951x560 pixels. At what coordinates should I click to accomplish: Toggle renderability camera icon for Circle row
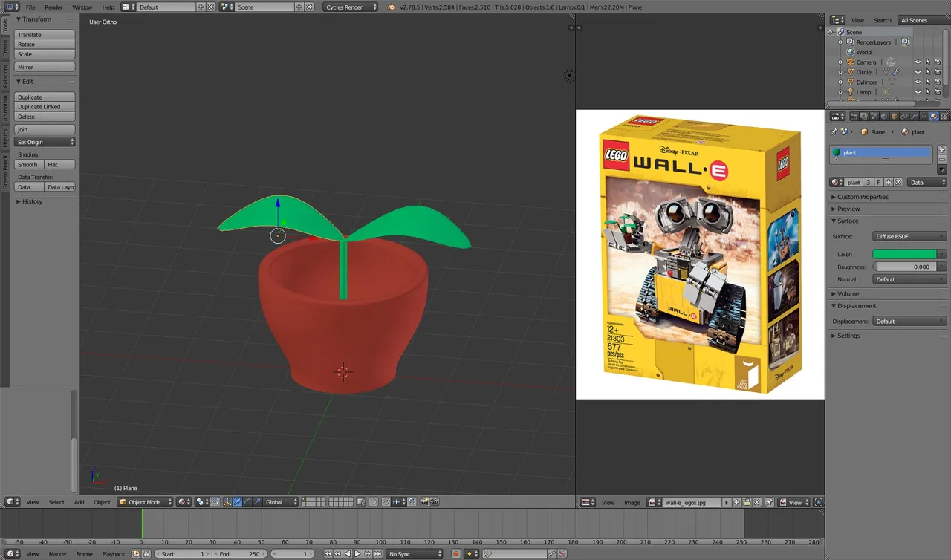pyautogui.click(x=938, y=72)
